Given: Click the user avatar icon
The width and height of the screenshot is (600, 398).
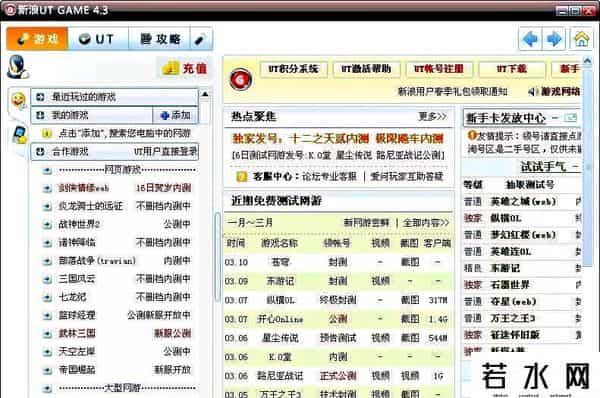Looking at the screenshot, I should 17,67.
